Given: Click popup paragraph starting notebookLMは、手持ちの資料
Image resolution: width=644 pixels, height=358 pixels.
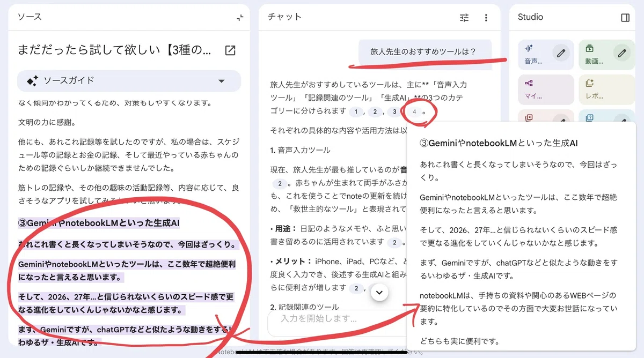Looking at the screenshot, I should pyautogui.click(x=518, y=309).
